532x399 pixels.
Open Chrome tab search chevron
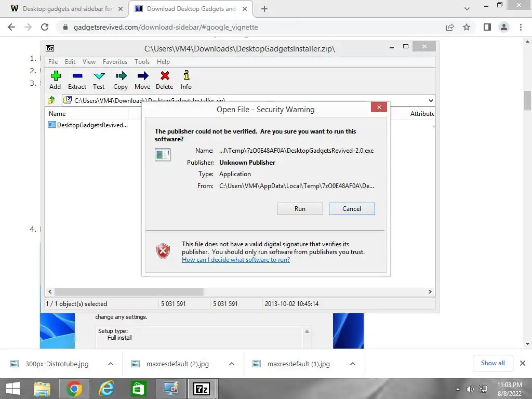pyautogui.click(x=467, y=9)
